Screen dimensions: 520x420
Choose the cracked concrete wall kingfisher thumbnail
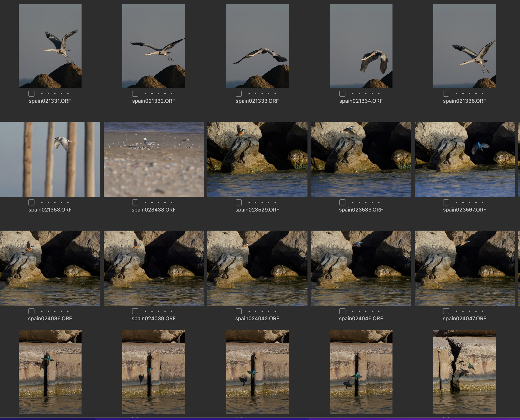pyautogui.click(x=464, y=372)
